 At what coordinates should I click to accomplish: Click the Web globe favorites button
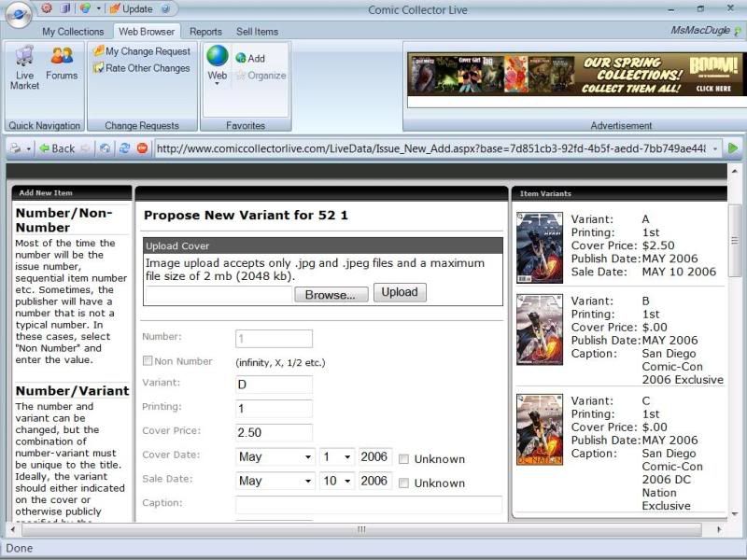point(218,56)
